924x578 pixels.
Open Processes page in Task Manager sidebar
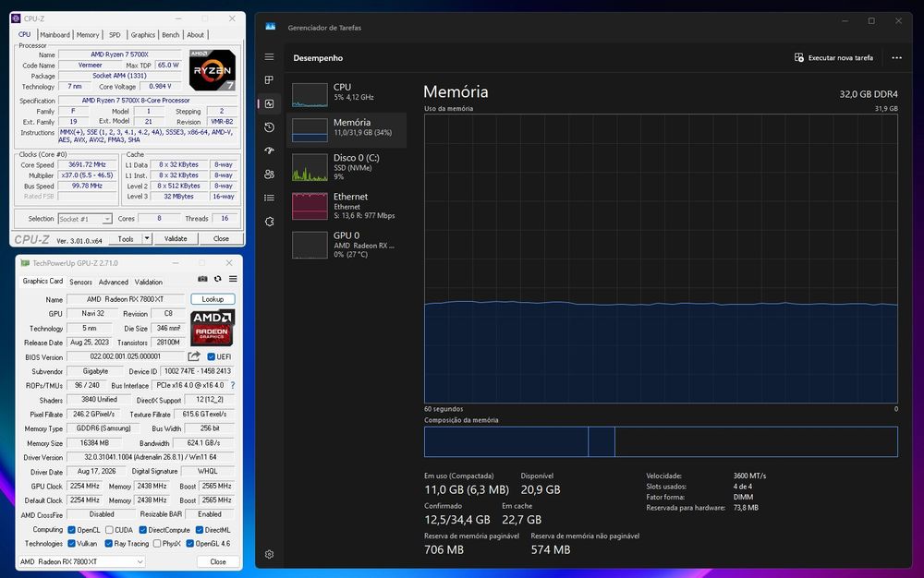(x=269, y=80)
